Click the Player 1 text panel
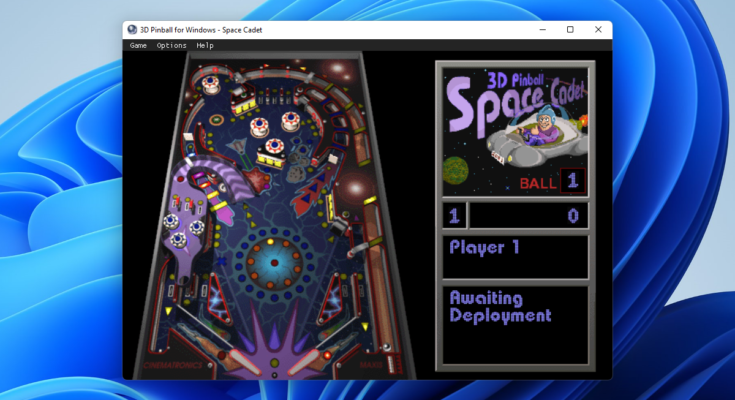 pos(515,256)
